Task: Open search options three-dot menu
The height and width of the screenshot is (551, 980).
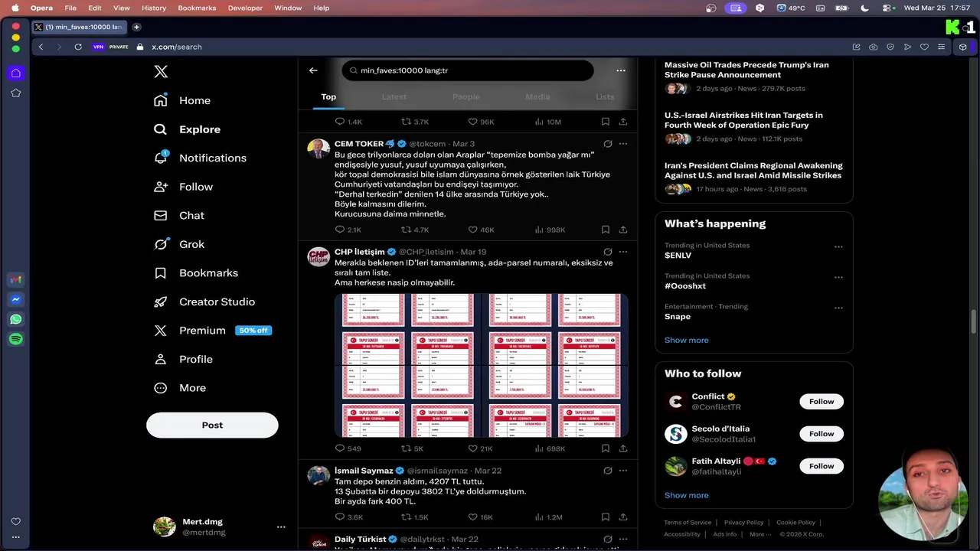Action: [621, 70]
